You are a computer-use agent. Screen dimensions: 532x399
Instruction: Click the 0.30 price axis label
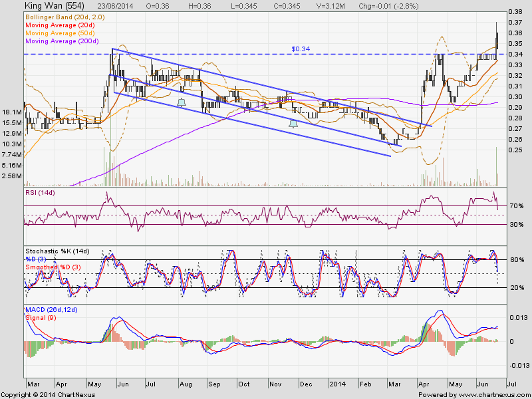click(515, 96)
